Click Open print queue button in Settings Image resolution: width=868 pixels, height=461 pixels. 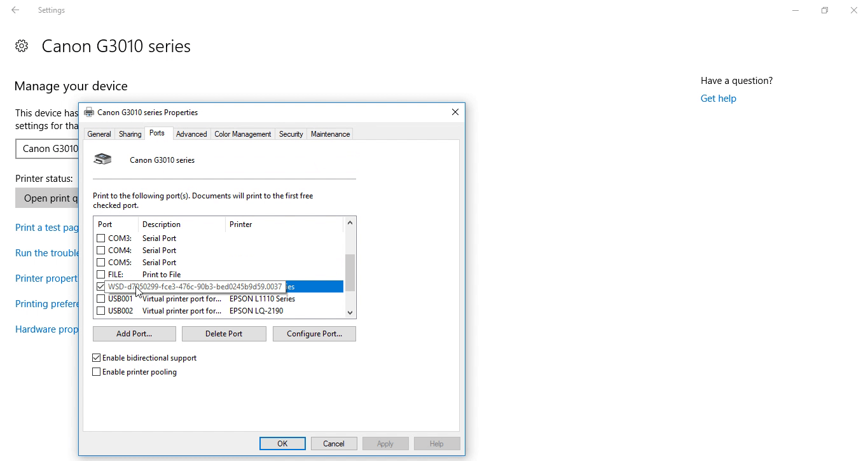click(x=47, y=198)
